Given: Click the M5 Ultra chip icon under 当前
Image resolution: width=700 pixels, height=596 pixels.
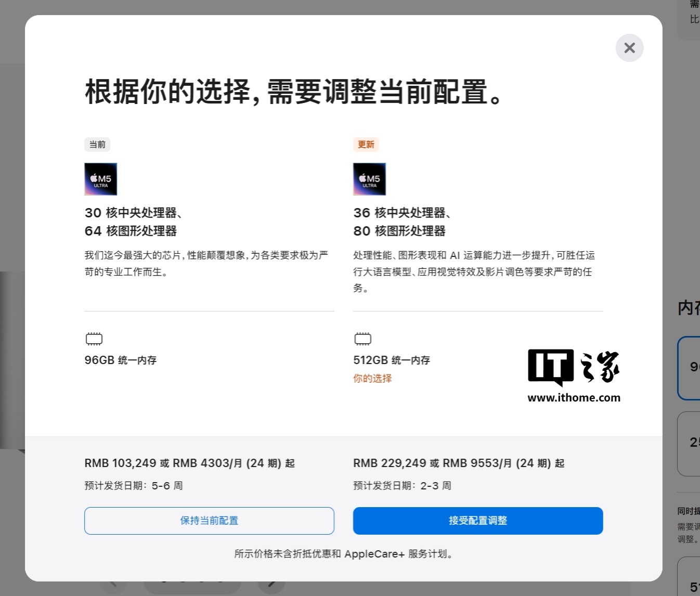Looking at the screenshot, I should (x=101, y=179).
